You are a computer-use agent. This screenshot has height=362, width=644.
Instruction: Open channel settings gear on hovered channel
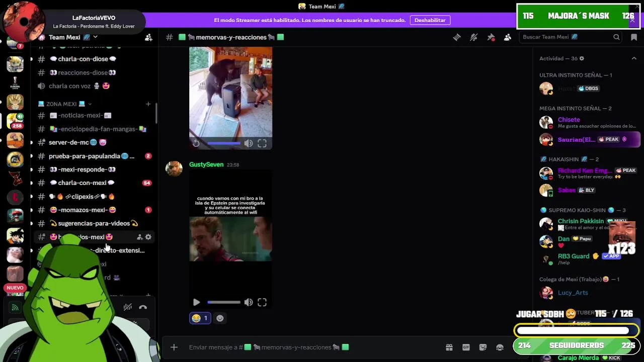(x=148, y=237)
